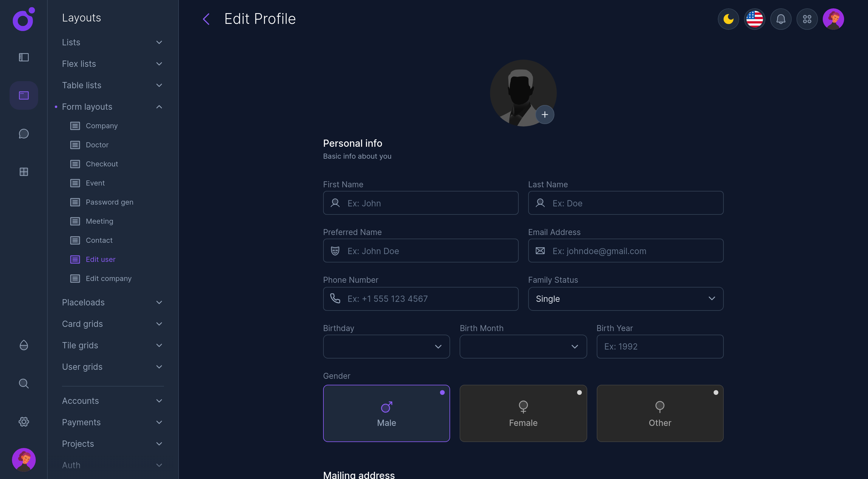Open the Family Status dropdown
Image resolution: width=868 pixels, height=479 pixels.
pos(625,299)
